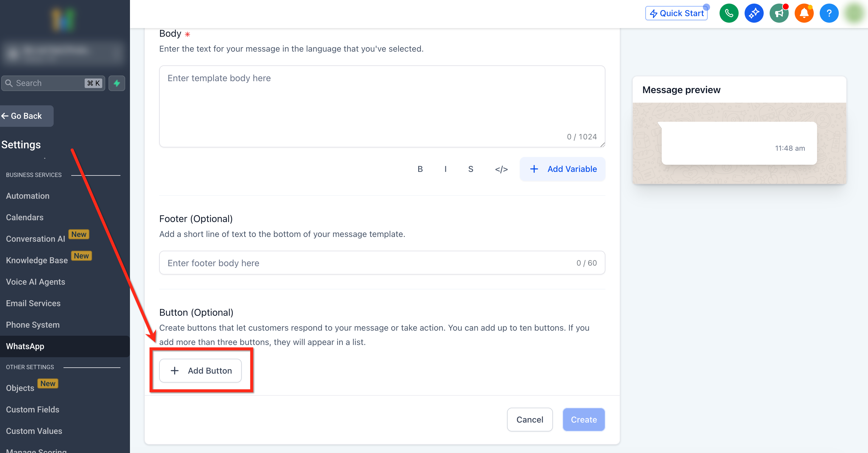Click the Add Button option
The image size is (868, 453).
click(201, 370)
